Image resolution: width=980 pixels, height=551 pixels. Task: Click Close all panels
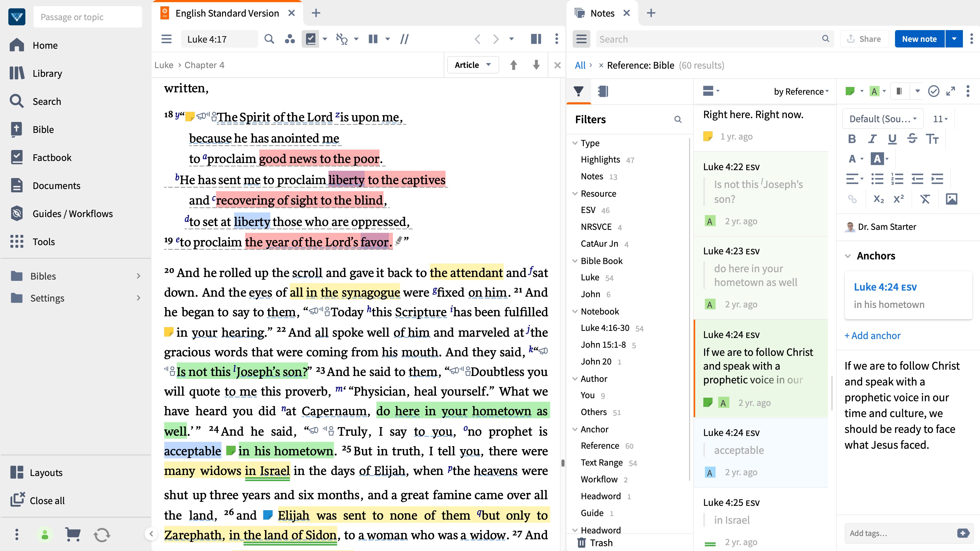click(x=37, y=500)
